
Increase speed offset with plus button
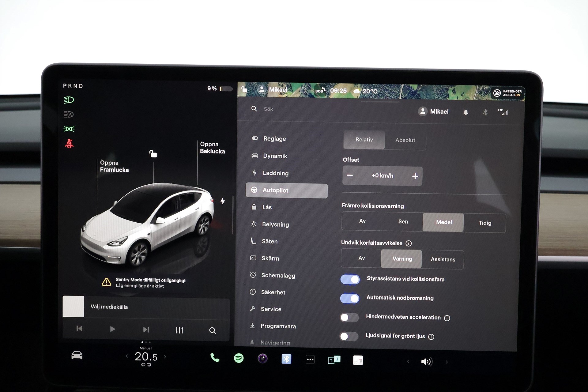point(415,176)
